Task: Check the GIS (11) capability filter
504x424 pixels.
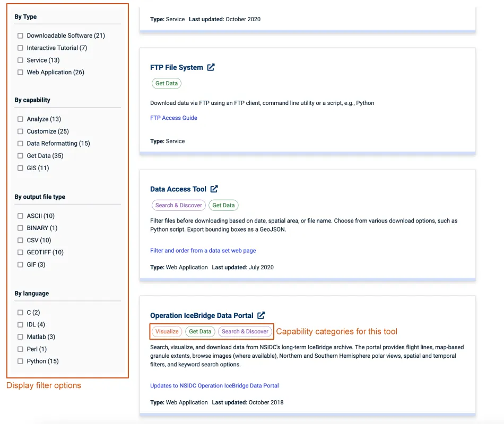Action: coord(20,168)
